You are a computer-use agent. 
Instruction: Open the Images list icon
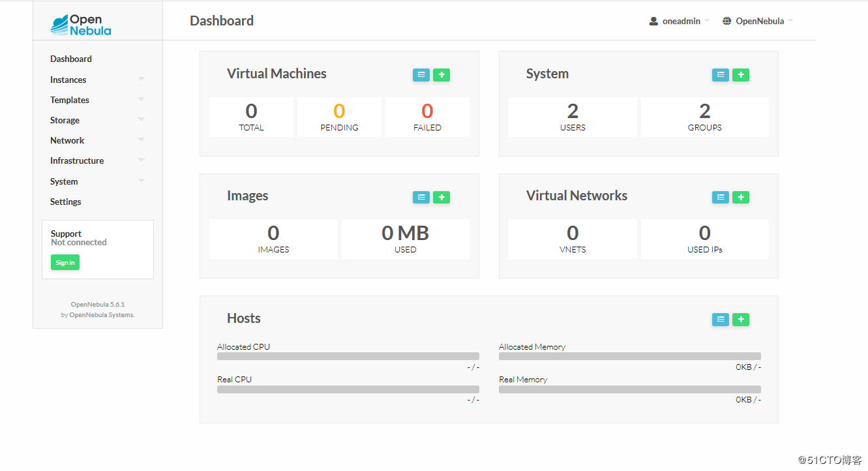421,197
